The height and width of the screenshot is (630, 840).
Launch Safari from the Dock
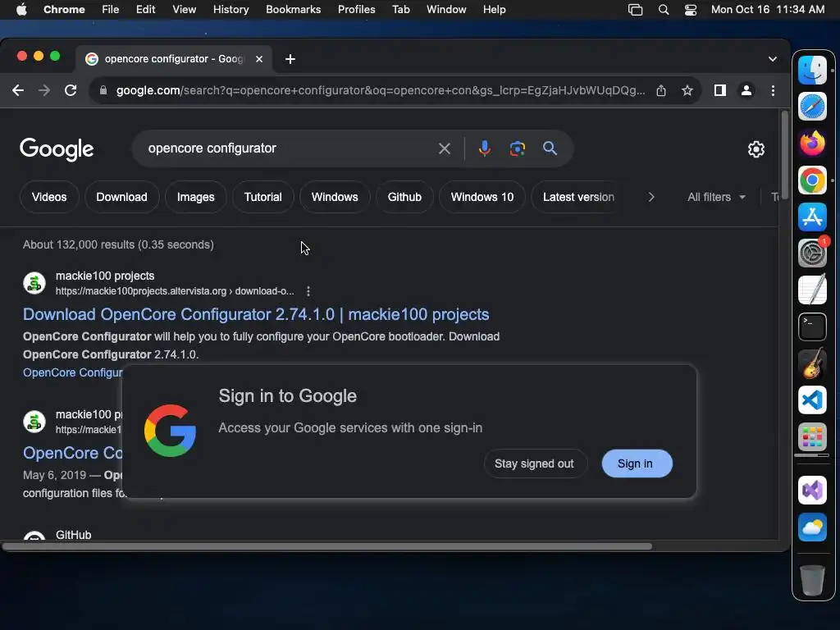812,106
